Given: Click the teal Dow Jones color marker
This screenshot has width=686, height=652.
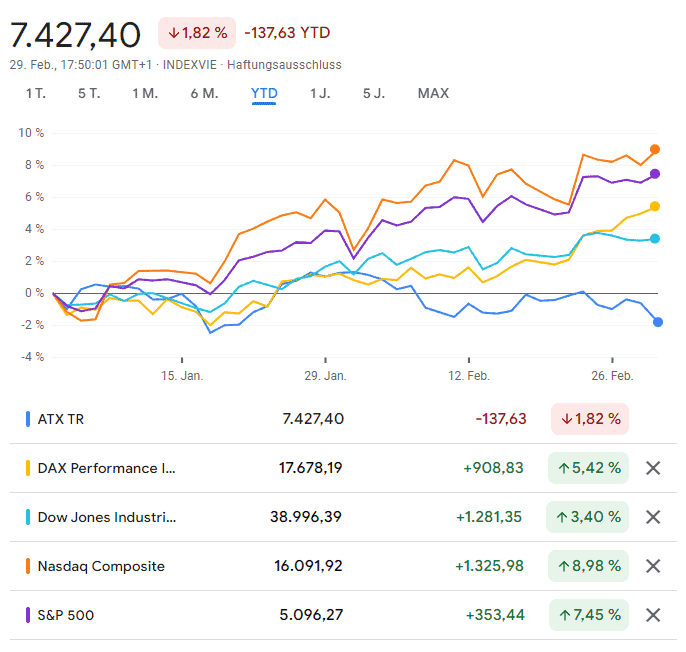Looking at the screenshot, I should click(28, 517).
